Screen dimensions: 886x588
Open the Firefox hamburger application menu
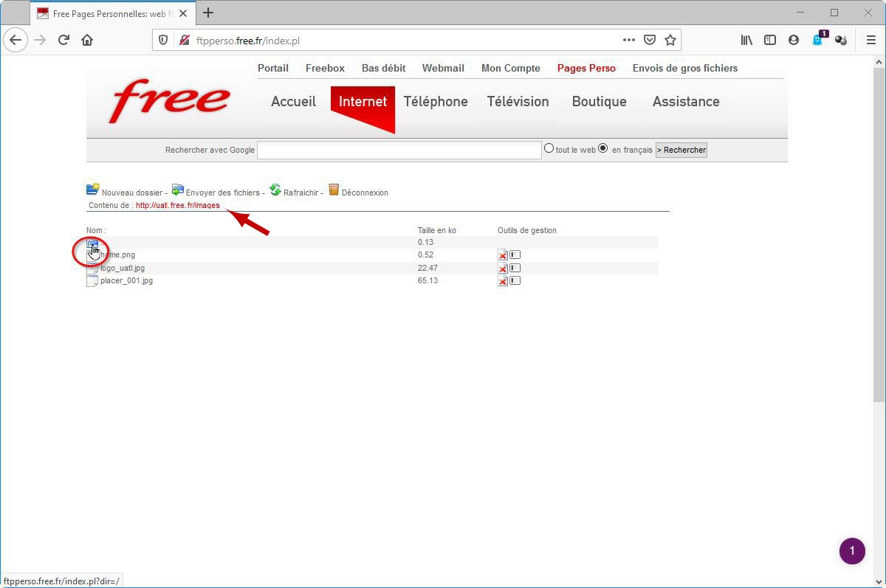pyautogui.click(x=871, y=41)
